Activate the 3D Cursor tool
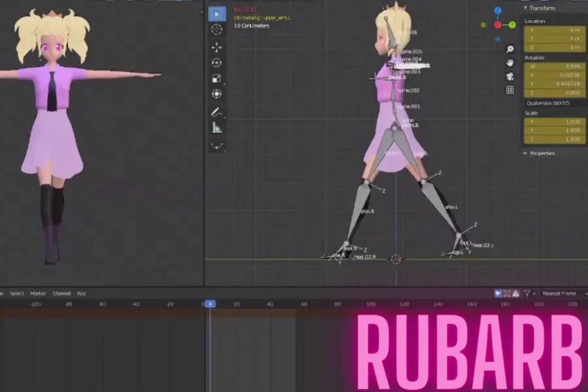Viewport: 588px width, 392px height. point(217,29)
